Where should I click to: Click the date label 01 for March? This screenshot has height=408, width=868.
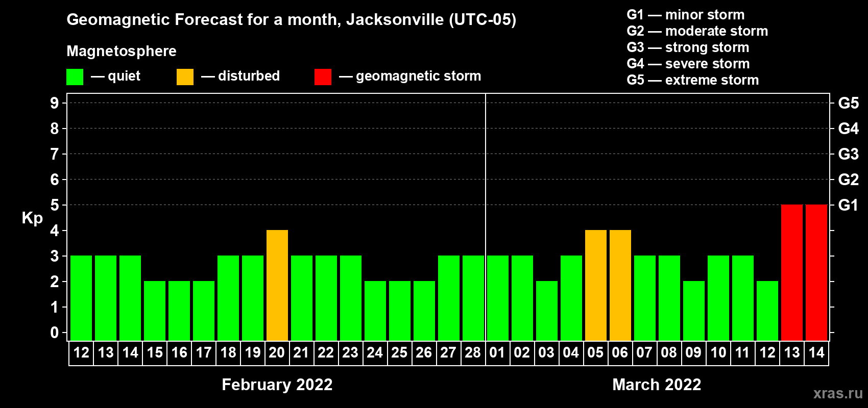pos(498,353)
